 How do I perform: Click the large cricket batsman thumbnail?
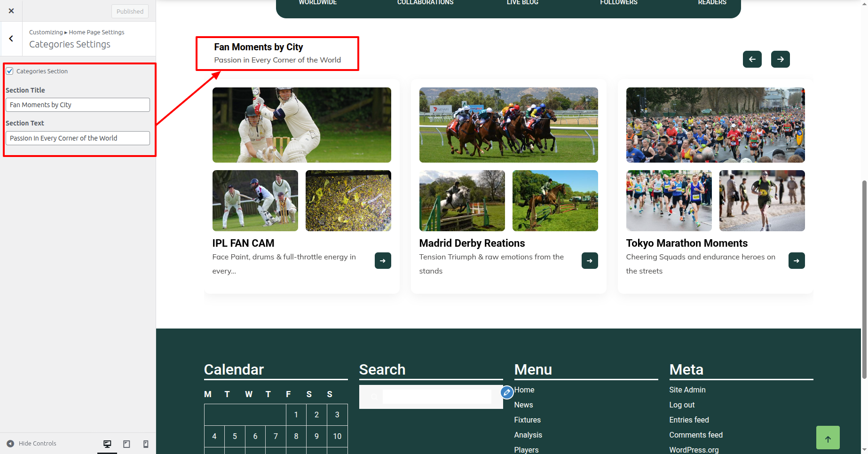pyautogui.click(x=301, y=125)
